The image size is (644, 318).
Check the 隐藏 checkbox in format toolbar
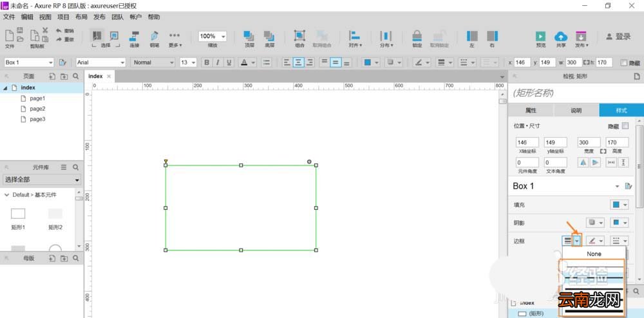pyautogui.click(x=624, y=63)
